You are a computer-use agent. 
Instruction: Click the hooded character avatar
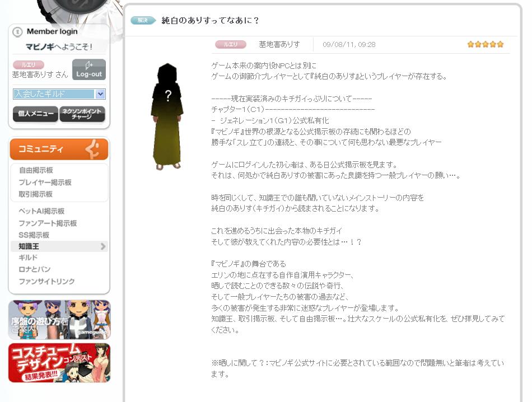coord(167,116)
